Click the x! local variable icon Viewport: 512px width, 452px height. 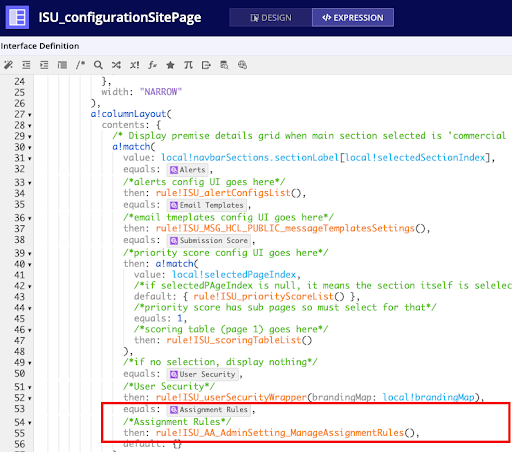tap(134, 65)
